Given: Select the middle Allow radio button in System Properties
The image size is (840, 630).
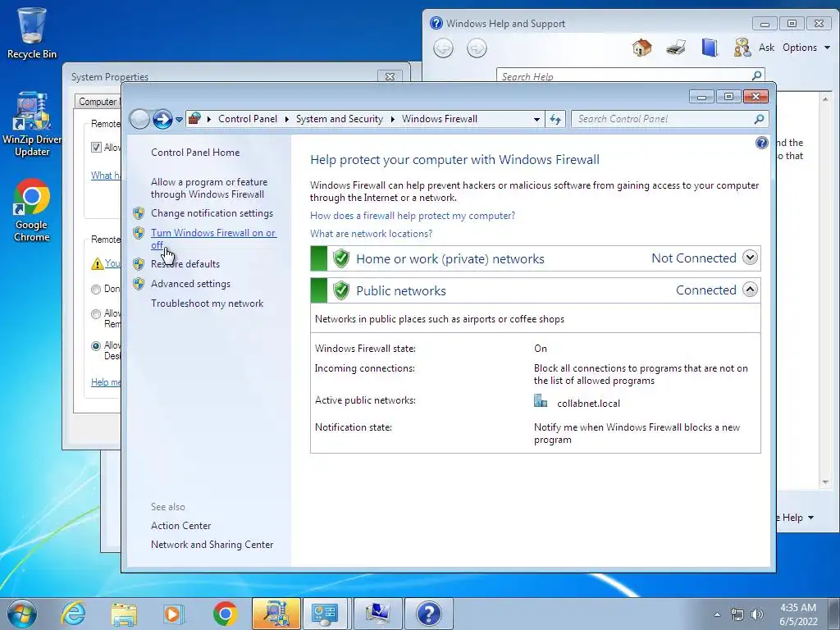Looking at the screenshot, I should coord(96,314).
